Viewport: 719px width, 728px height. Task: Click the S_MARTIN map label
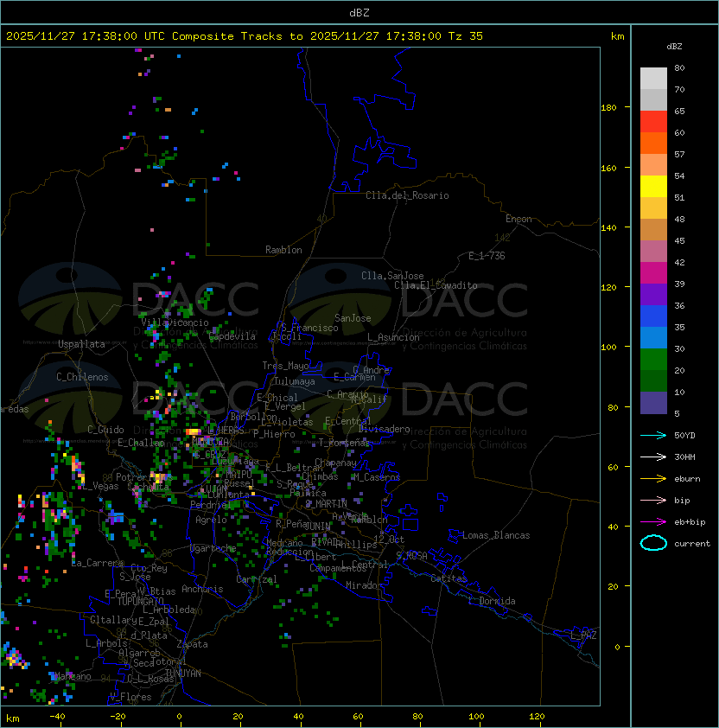327,504
